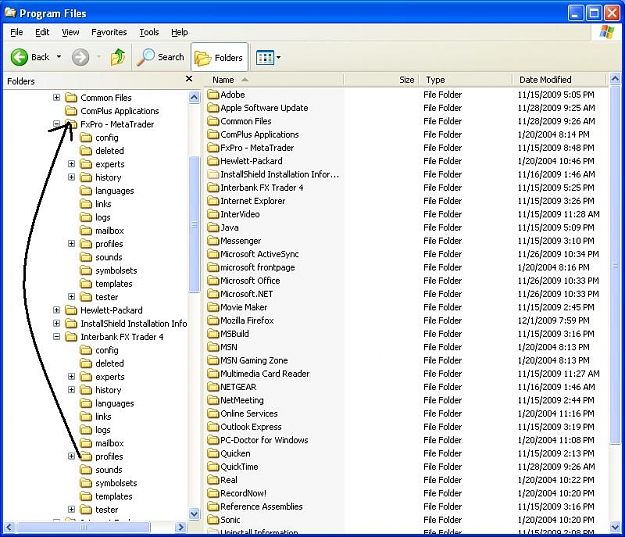Select the Quicken folder icon
Image resolution: width=625 pixels, height=537 pixels.
(213, 453)
